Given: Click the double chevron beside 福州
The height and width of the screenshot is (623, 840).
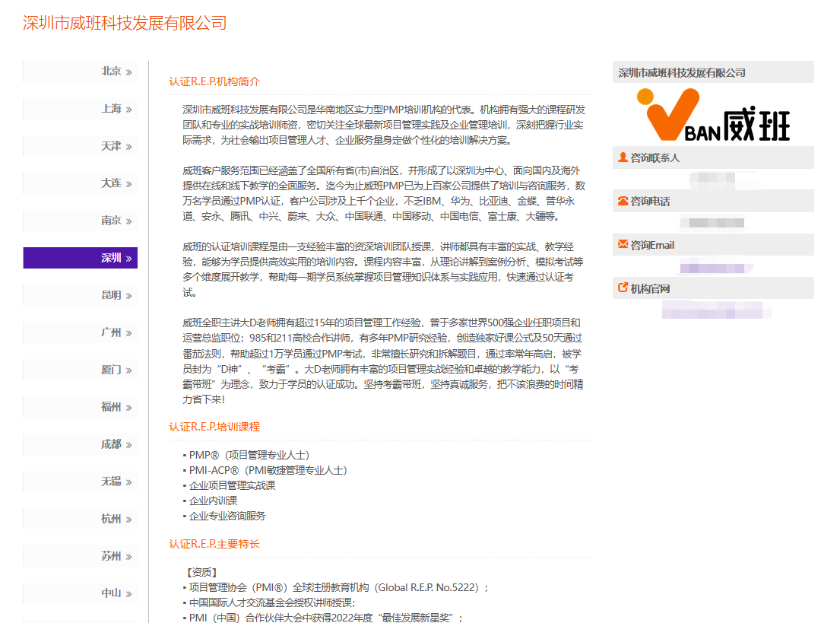Looking at the screenshot, I should click(x=128, y=408).
